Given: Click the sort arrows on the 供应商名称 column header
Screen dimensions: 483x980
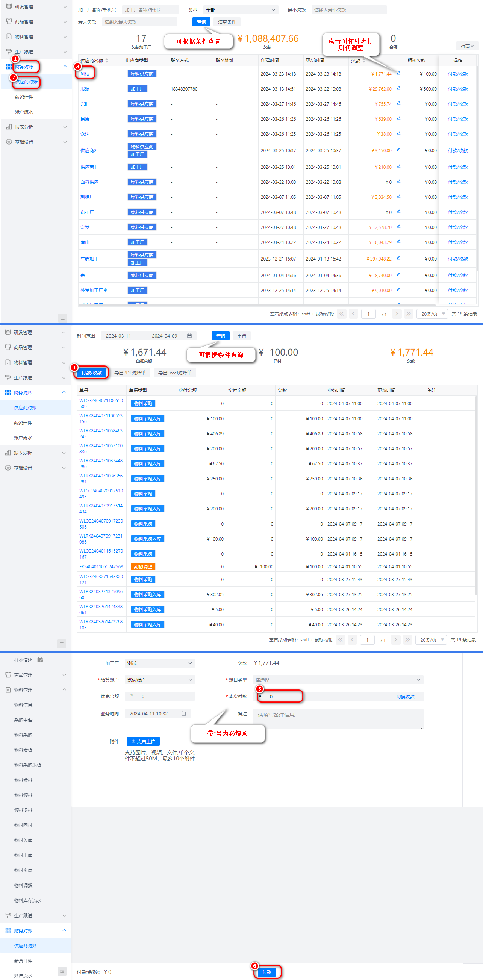Looking at the screenshot, I should (107, 61).
